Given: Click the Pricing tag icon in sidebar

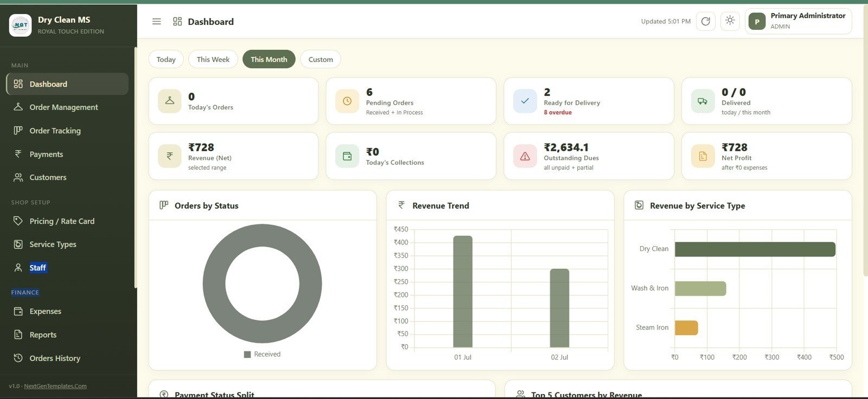Looking at the screenshot, I should pos(18,221).
